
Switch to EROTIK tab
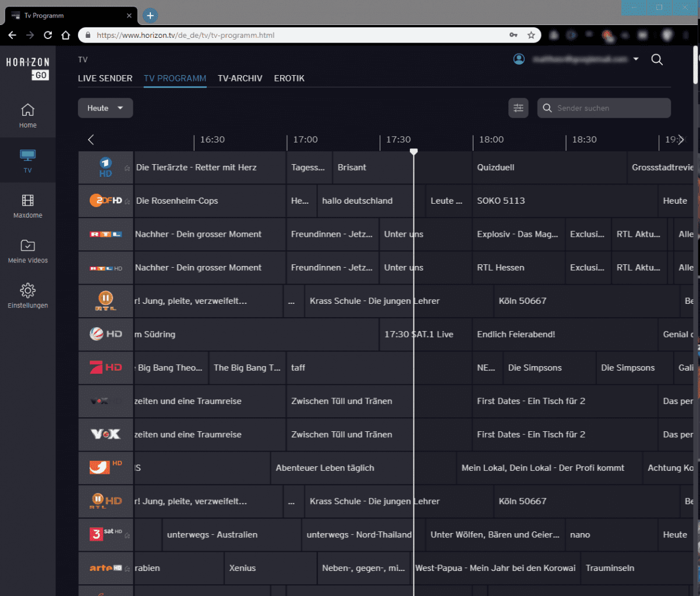[289, 78]
